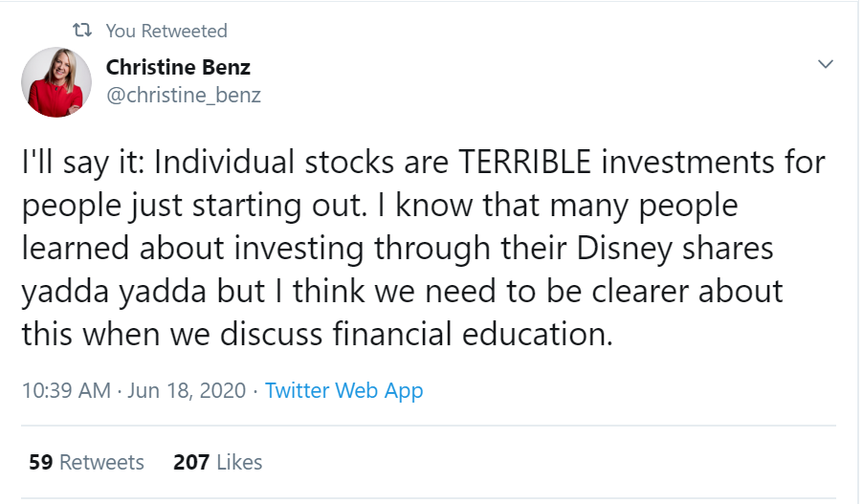Click the opening phrase "I'll say it:"
The image size is (863, 504).
coord(83,163)
